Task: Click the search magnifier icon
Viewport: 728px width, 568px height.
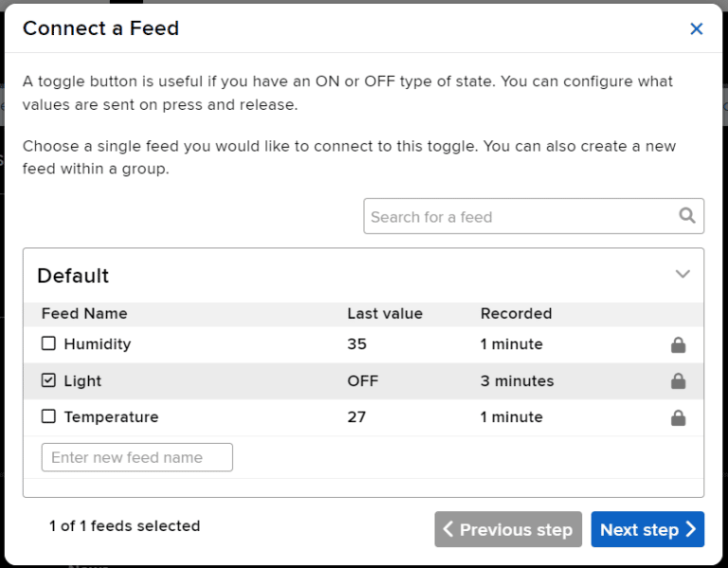Action: click(x=687, y=216)
